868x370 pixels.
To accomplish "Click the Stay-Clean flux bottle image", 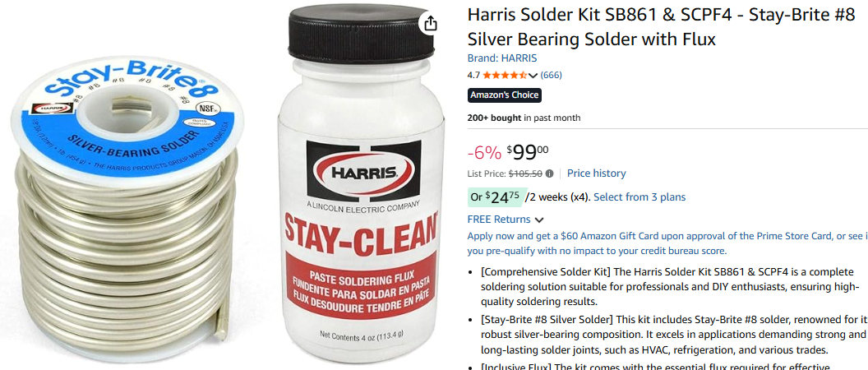I will coord(361,183).
